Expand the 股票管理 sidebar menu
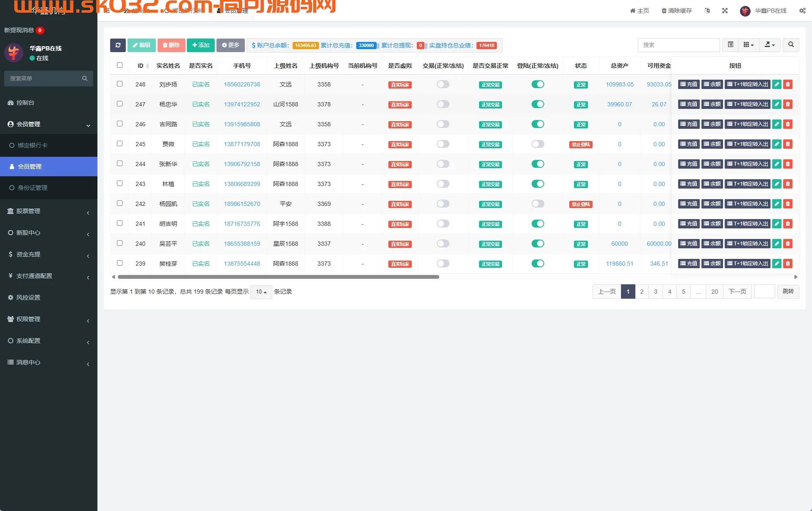Image resolution: width=812 pixels, height=511 pixels. tap(49, 211)
